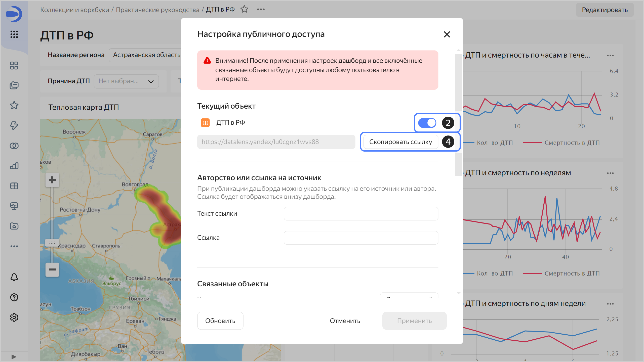Click Отменить in the dialog
This screenshot has width=644, height=362.
(x=345, y=321)
